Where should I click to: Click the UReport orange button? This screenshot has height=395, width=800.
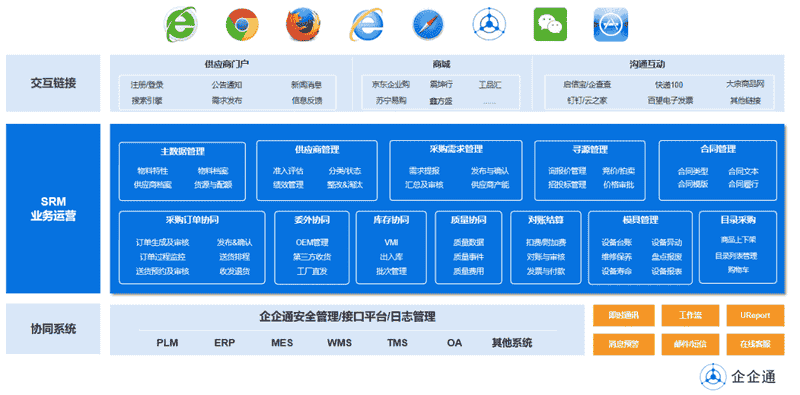coord(755,315)
